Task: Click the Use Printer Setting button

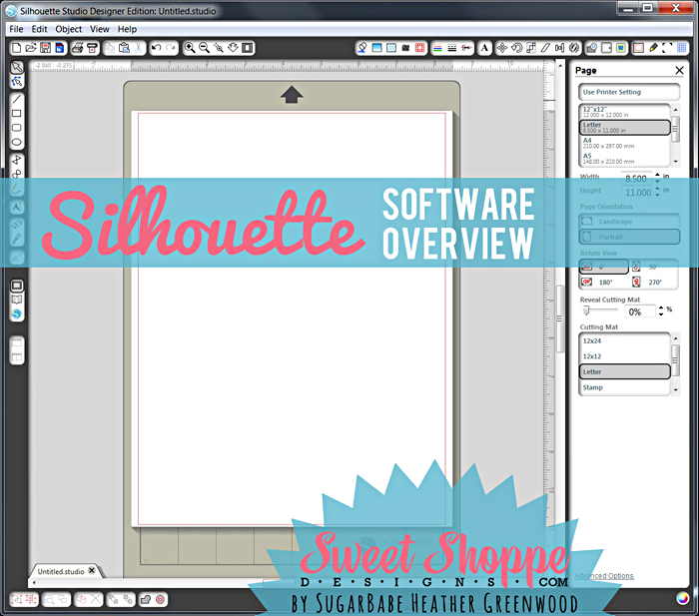Action: pyautogui.click(x=629, y=92)
